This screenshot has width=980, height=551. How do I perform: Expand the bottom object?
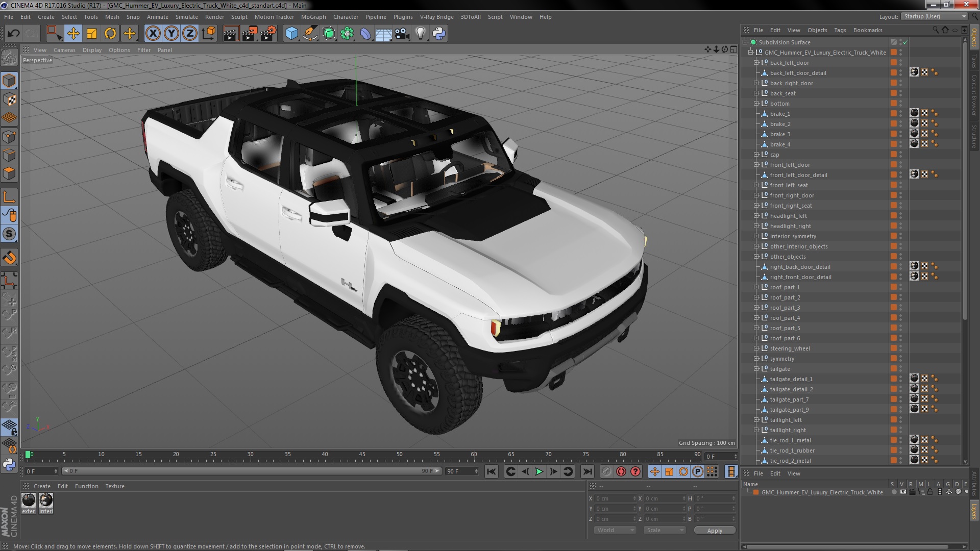click(x=756, y=104)
